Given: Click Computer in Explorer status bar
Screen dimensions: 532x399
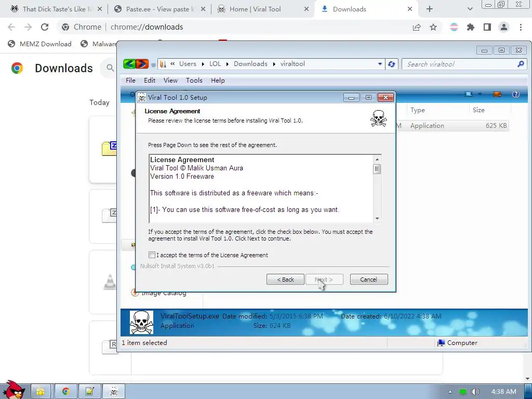Looking at the screenshot, I should click(457, 343).
